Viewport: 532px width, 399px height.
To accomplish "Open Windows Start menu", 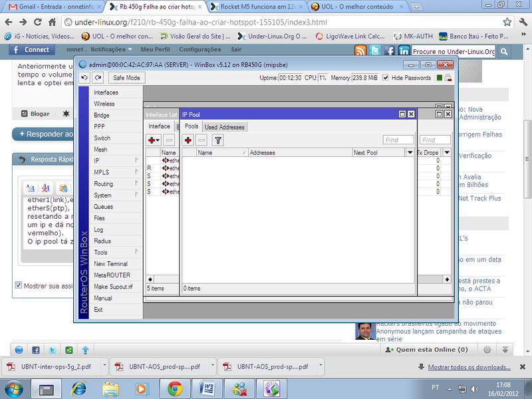I will 14,389.
